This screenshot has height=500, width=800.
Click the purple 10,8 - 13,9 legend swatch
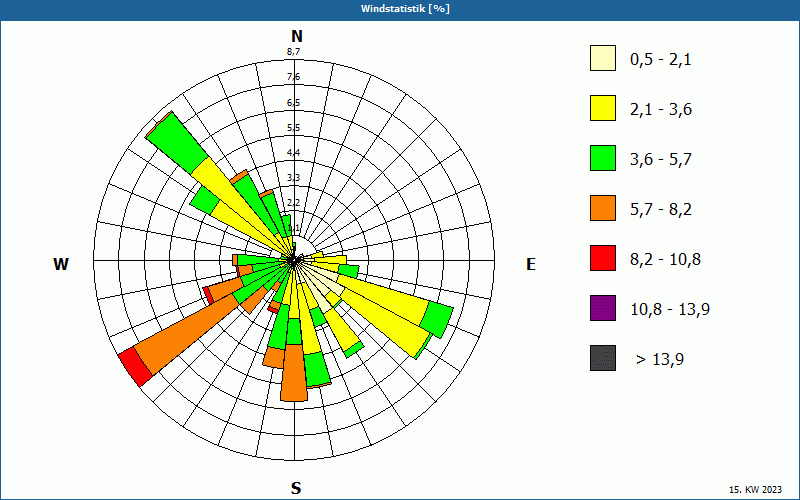(603, 308)
